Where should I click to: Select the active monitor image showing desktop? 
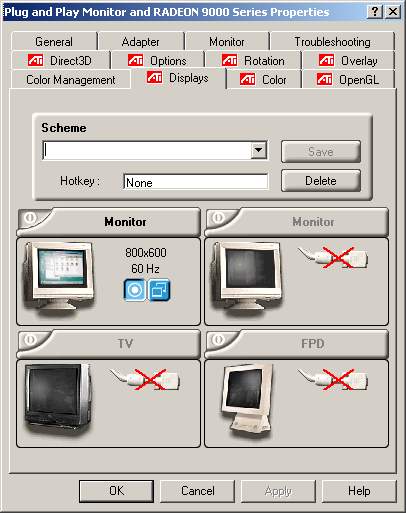(59, 278)
